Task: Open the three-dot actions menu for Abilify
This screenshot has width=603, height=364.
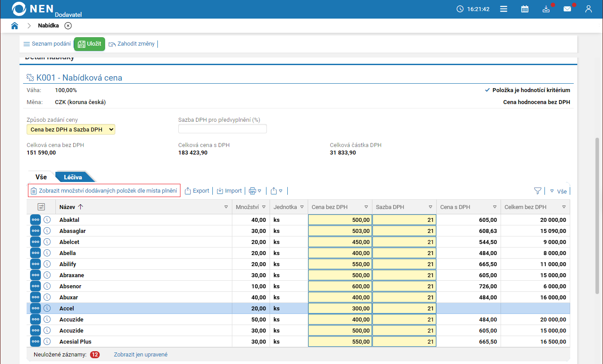Action: click(x=35, y=264)
